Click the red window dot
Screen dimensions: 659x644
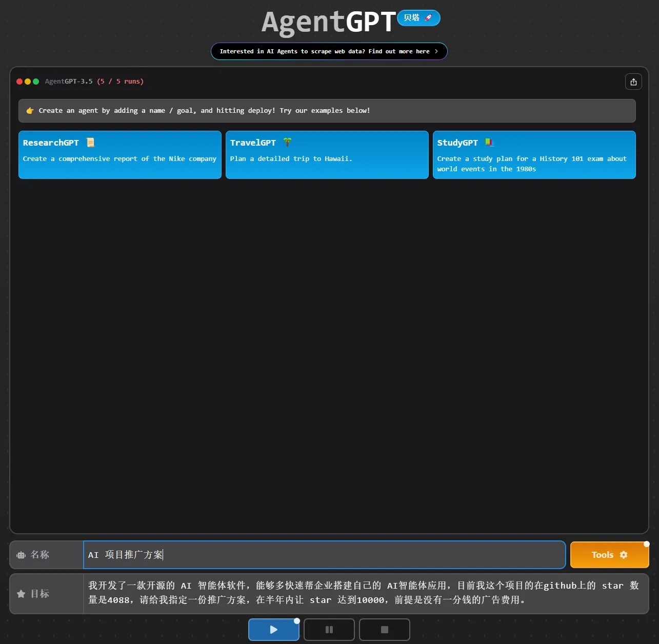coord(19,82)
